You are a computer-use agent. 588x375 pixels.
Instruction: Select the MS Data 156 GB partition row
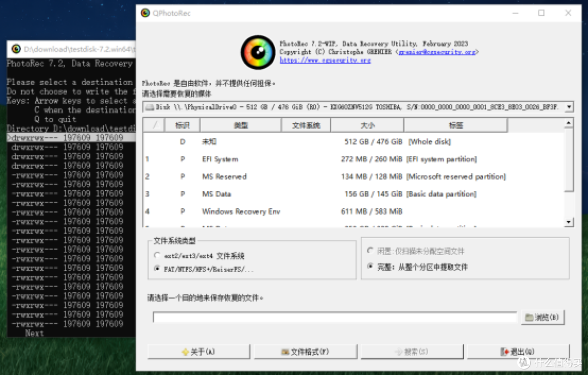[x=353, y=194]
